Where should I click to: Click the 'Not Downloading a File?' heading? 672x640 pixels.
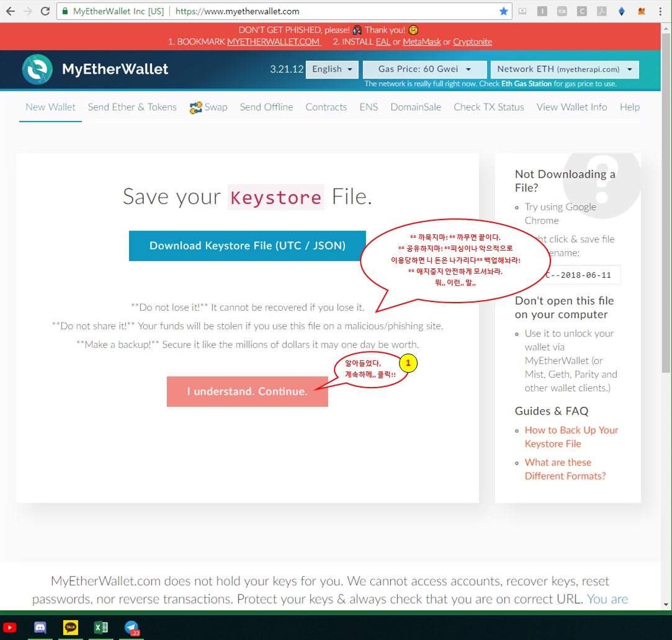565,181
